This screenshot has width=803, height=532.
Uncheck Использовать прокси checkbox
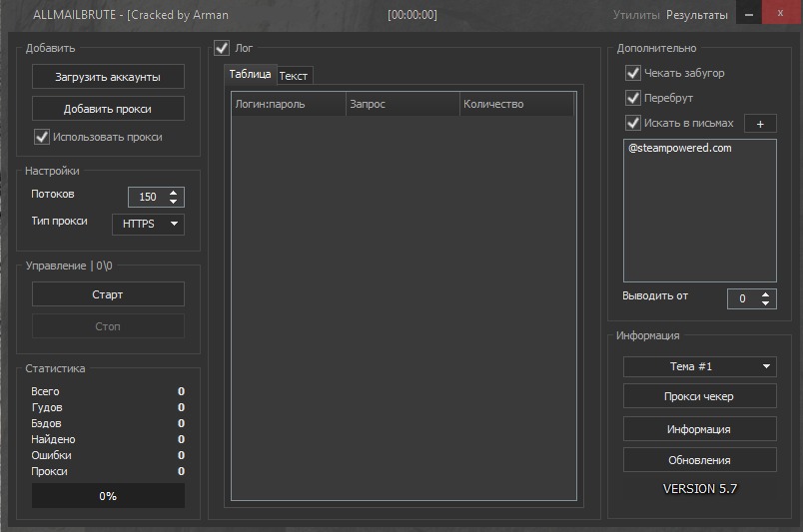pyautogui.click(x=42, y=137)
